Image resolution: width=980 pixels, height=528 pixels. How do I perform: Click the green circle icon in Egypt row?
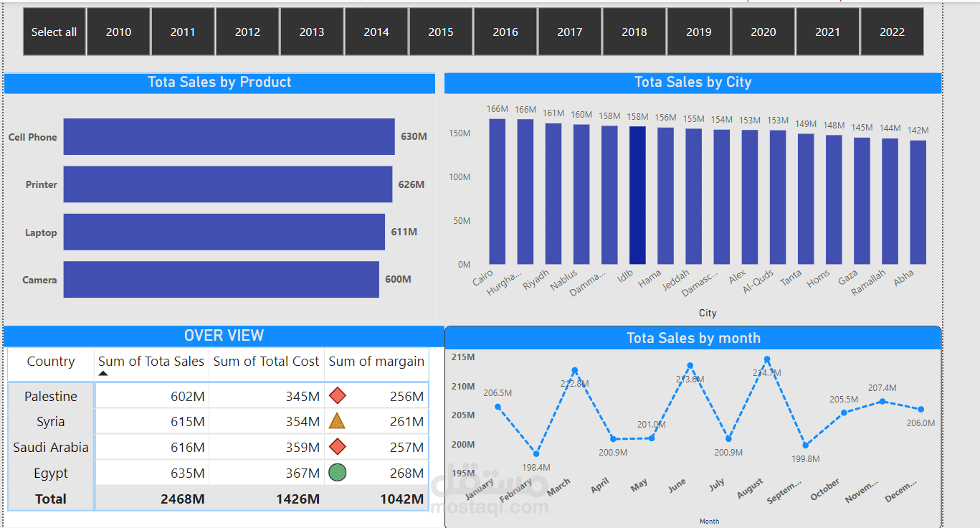click(338, 473)
